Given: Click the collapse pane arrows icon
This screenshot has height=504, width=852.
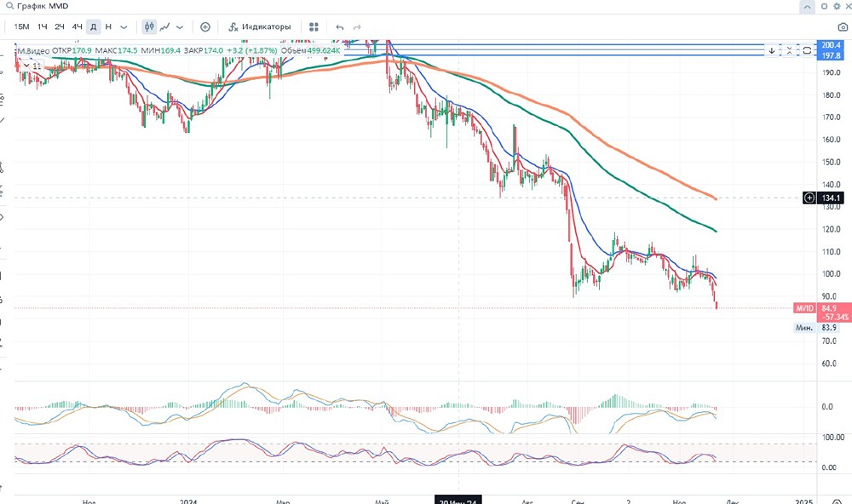Looking at the screenshot, I should click(789, 50).
